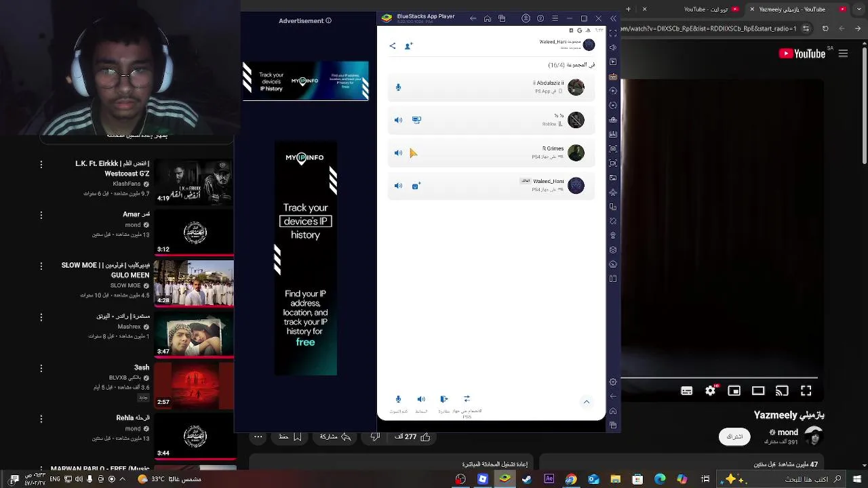
Task: Open BlueStacks multi-instance windows icon in title bar
Action: pos(502,18)
